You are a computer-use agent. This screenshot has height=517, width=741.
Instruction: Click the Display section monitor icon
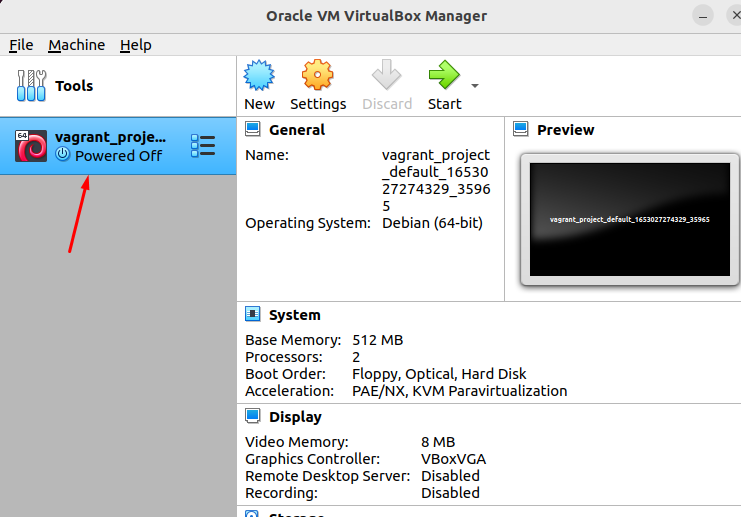tap(253, 416)
